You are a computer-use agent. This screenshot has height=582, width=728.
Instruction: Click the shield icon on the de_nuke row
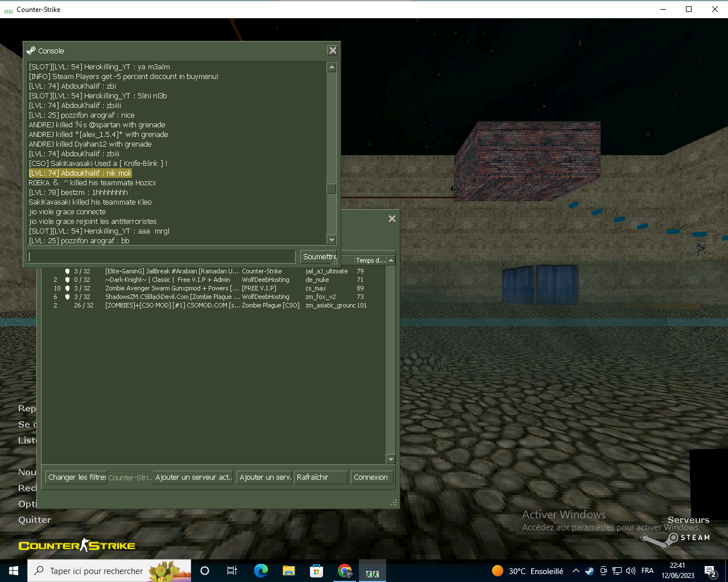pos(67,280)
